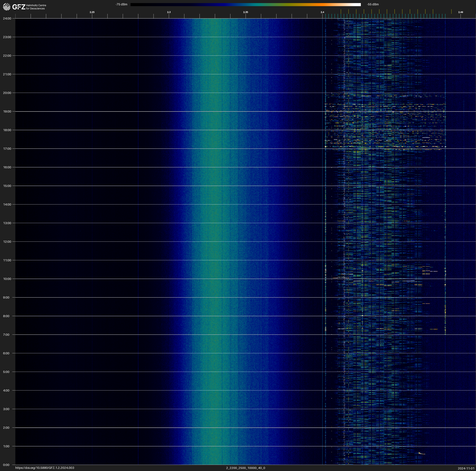Click the 20:00 time axis label
The image size is (476, 471).
7,93
